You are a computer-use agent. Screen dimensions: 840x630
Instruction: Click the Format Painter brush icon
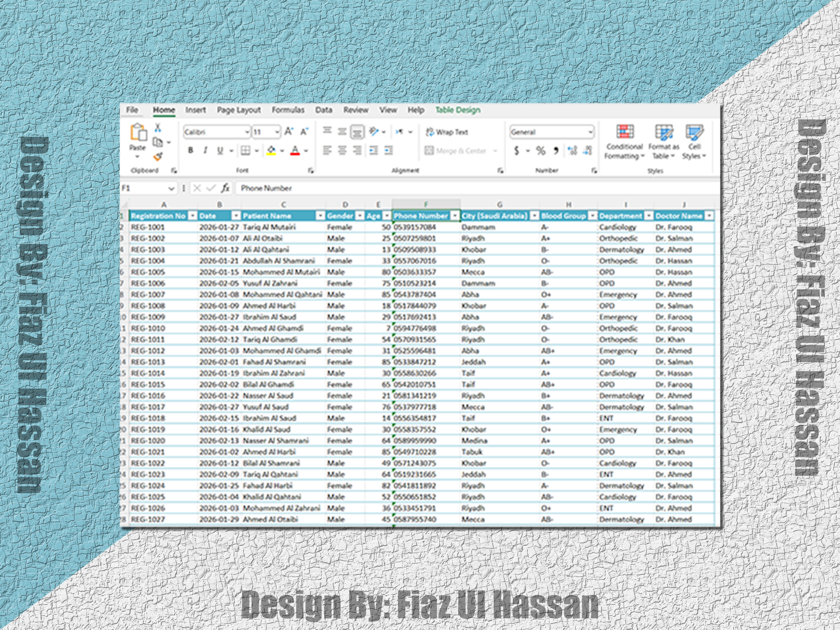pyautogui.click(x=158, y=157)
